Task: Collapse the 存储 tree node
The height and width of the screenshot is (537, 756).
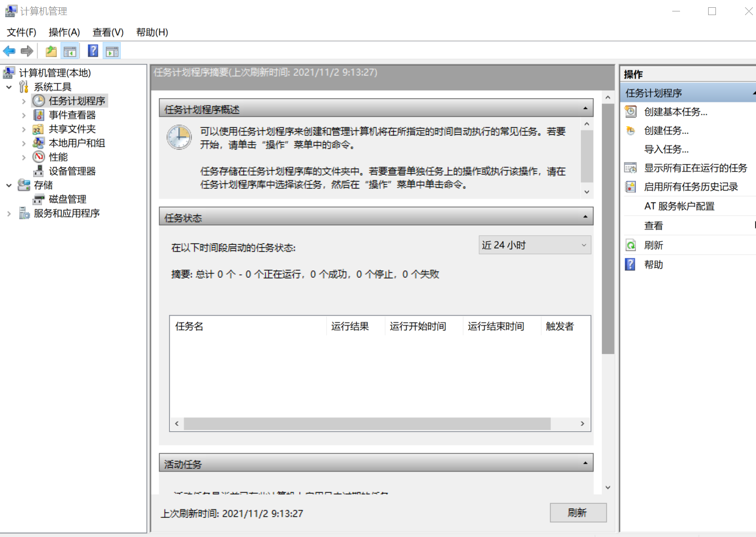Action: [x=9, y=185]
